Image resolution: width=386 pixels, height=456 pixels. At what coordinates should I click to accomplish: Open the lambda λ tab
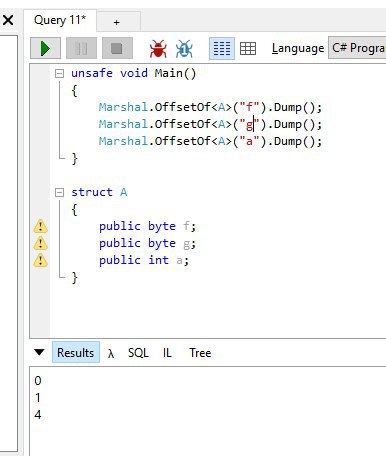(x=111, y=353)
